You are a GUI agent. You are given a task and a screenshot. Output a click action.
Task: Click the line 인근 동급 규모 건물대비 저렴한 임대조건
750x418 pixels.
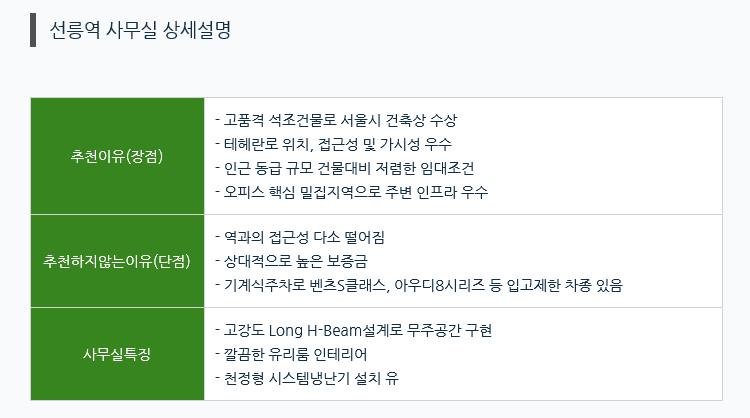pyautogui.click(x=344, y=168)
